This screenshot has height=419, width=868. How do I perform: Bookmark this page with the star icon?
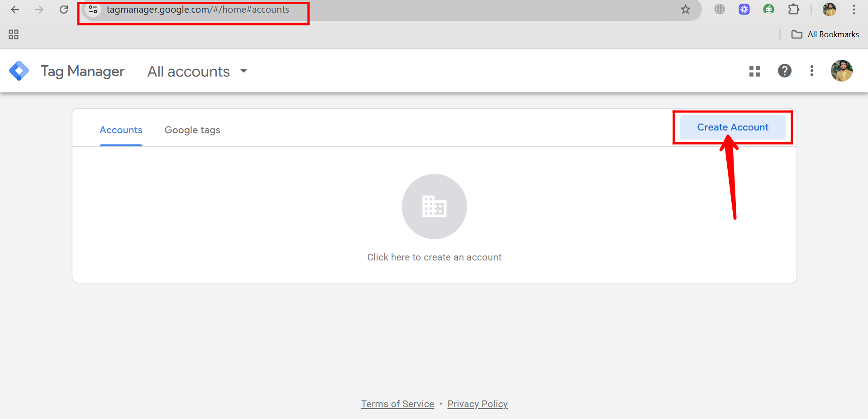686,10
